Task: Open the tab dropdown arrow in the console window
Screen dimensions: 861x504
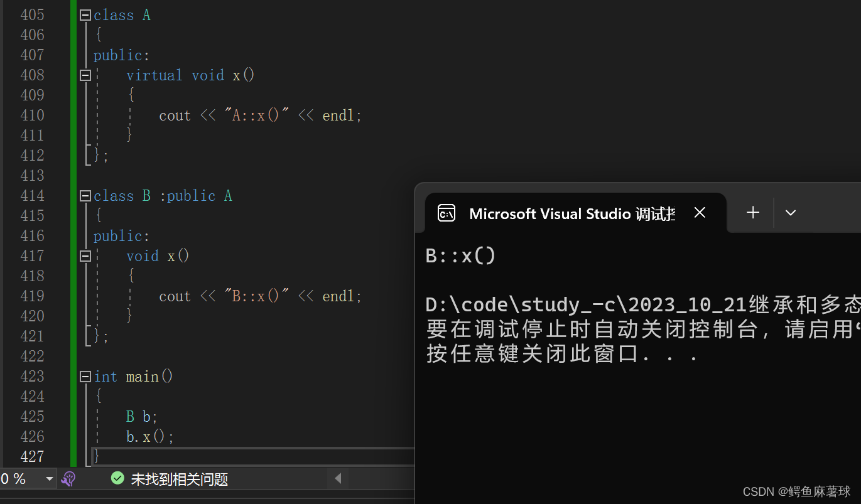Action: point(791,213)
